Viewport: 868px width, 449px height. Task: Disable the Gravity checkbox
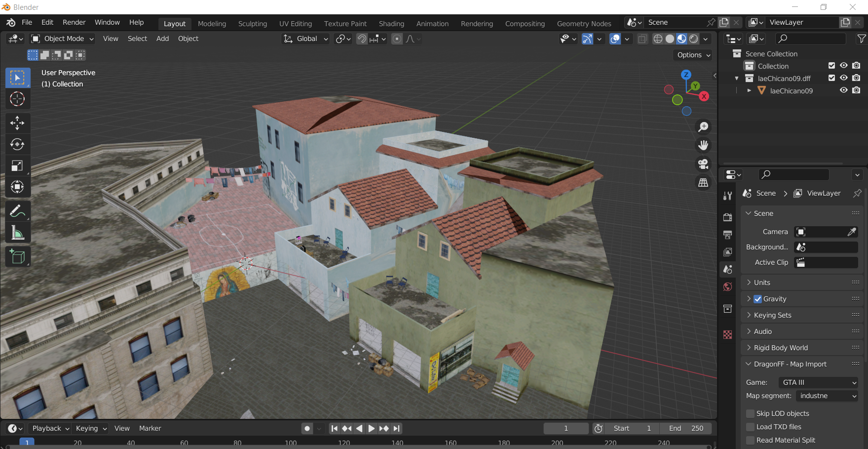coord(758,299)
